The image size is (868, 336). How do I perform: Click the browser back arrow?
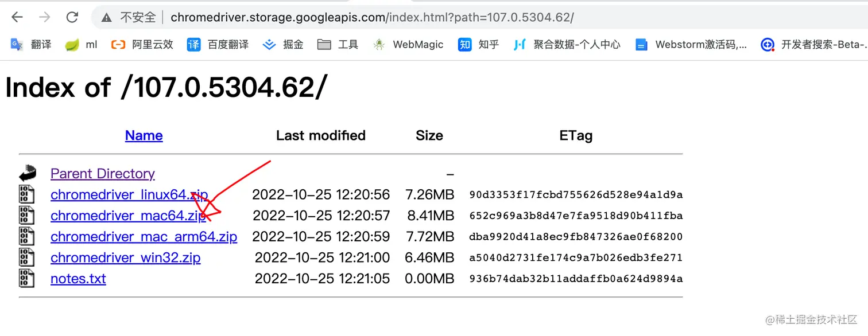pos(17,17)
